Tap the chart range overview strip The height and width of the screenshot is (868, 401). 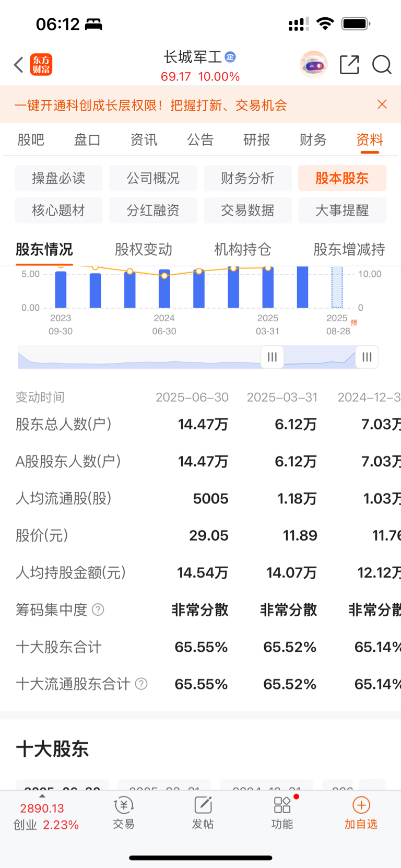[198, 357]
